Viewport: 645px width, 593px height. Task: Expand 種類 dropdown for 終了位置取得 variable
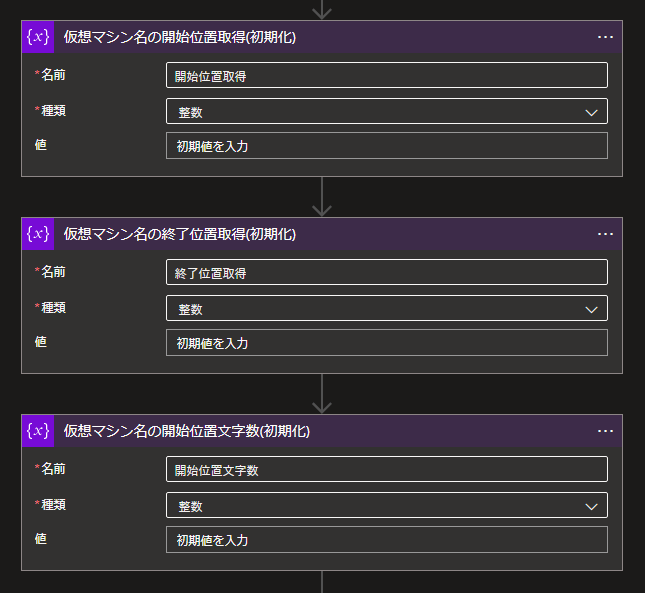(387, 308)
